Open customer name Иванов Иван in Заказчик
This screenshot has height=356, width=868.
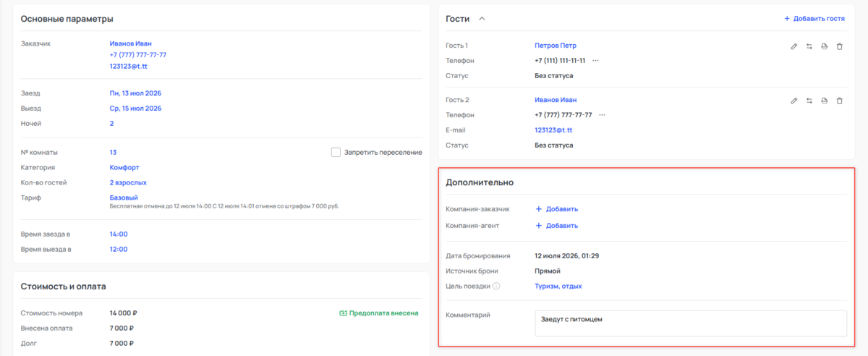131,43
